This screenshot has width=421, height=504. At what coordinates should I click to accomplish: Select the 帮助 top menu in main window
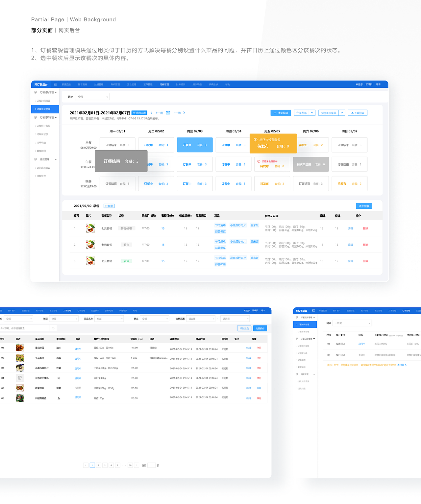pos(228,84)
